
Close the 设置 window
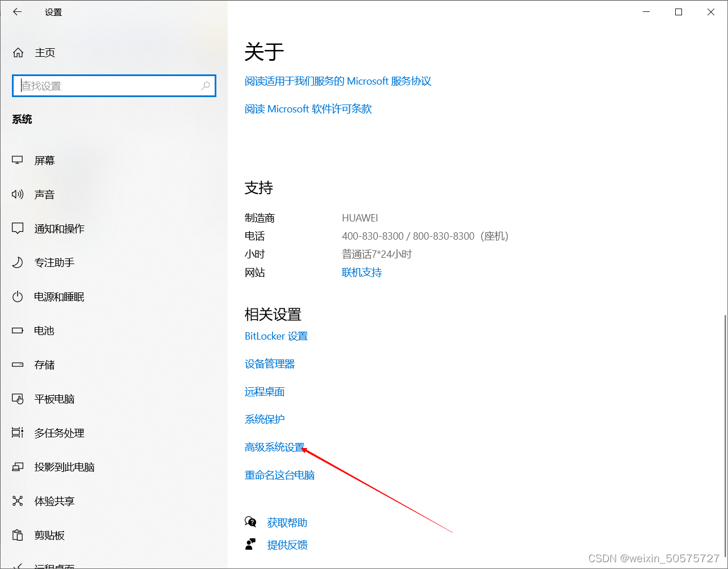(x=711, y=12)
